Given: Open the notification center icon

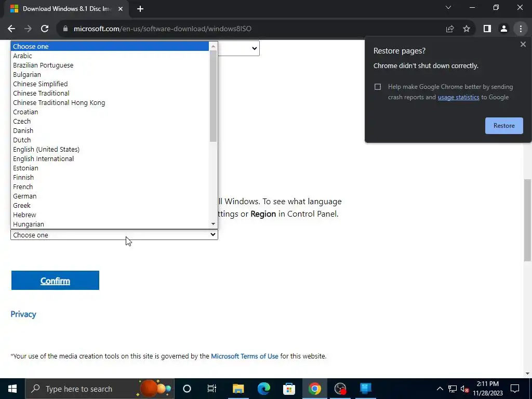Looking at the screenshot, I should [515, 389].
